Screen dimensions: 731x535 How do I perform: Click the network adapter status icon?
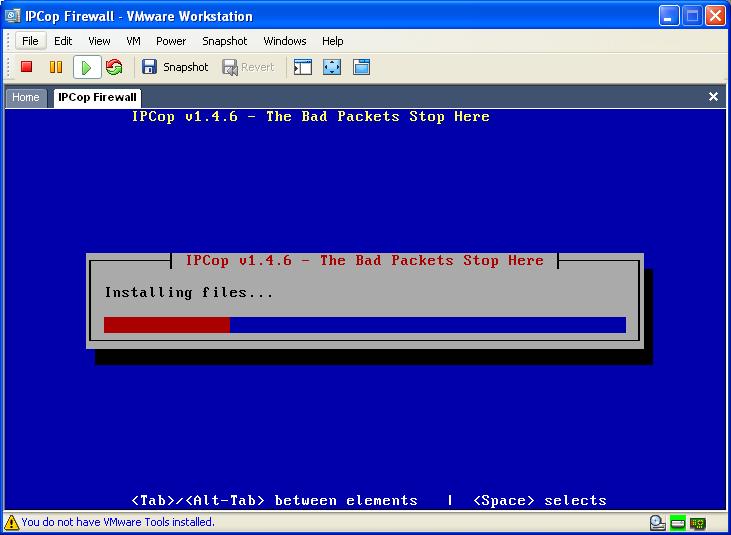(697, 523)
